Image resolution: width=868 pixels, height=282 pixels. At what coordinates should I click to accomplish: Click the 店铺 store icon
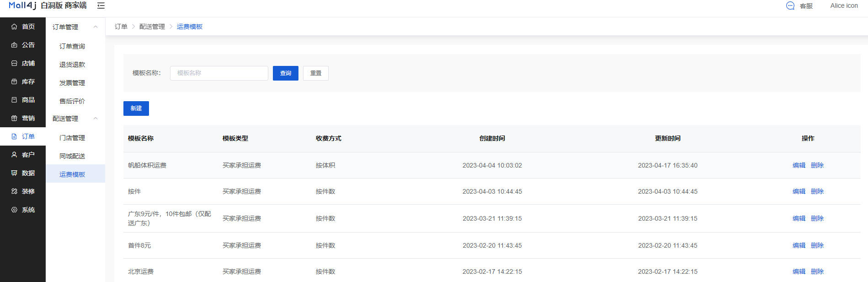14,63
